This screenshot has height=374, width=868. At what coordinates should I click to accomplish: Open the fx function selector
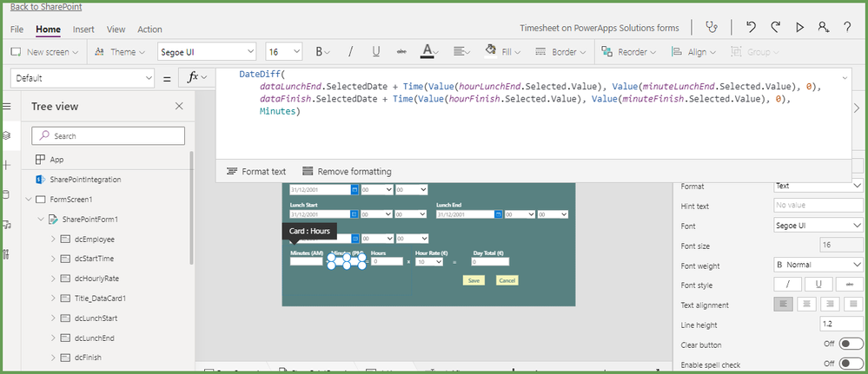click(197, 78)
